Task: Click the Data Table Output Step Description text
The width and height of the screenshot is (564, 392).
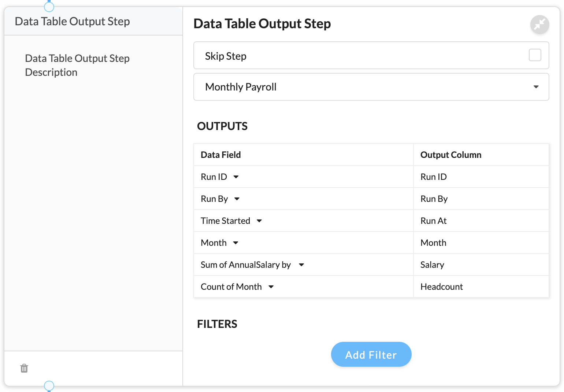Action: (x=77, y=65)
